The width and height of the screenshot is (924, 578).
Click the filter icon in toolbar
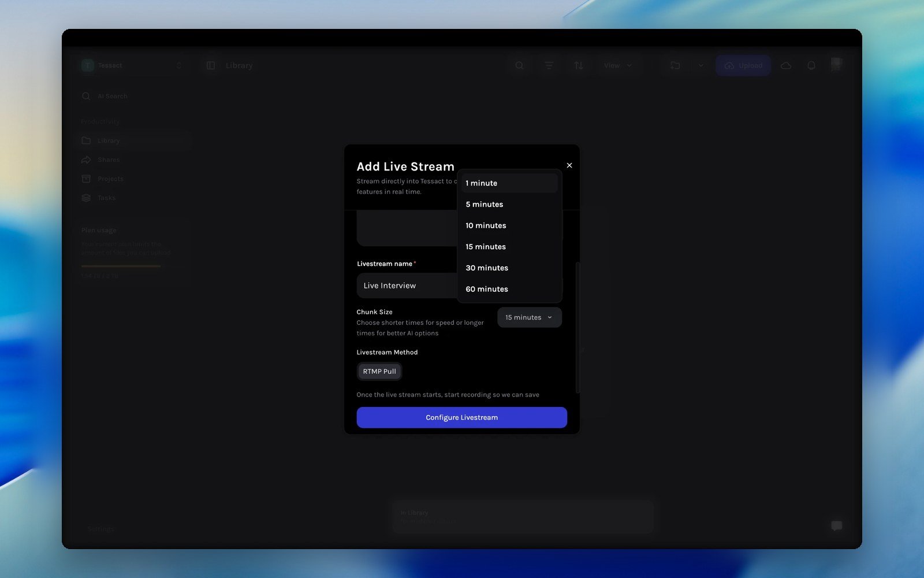pos(549,65)
